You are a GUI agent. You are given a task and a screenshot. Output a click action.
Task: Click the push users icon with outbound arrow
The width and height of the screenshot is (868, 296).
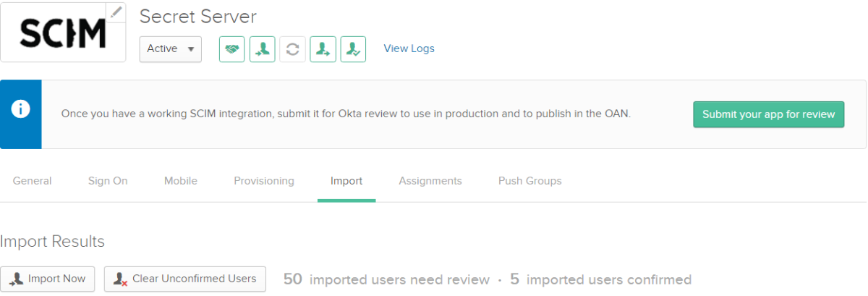pos(323,49)
